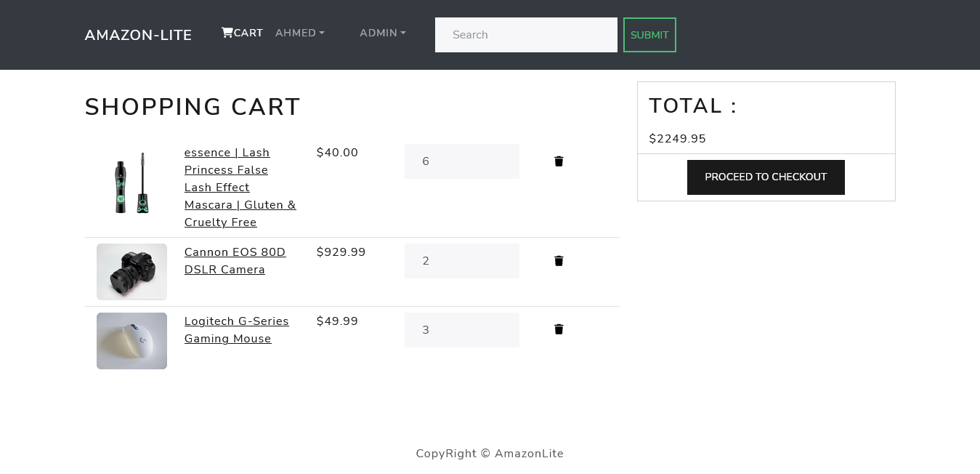
Task: Remove the Cannon EOS 80D camera item
Action: point(559,261)
